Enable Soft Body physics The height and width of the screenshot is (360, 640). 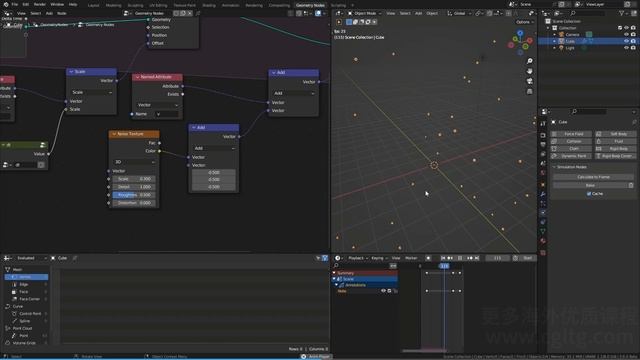pyautogui.click(x=616, y=134)
